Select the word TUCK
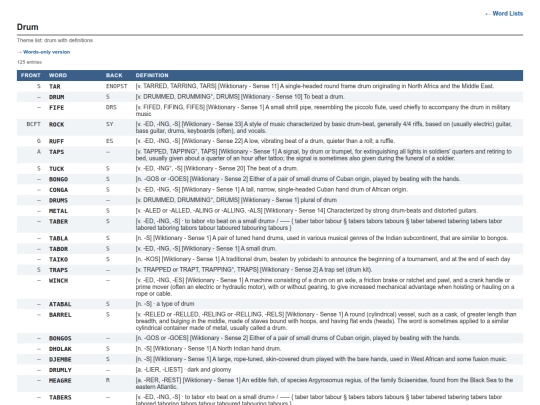Viewport: 540px width, 405px height. [x=56, y=169]
